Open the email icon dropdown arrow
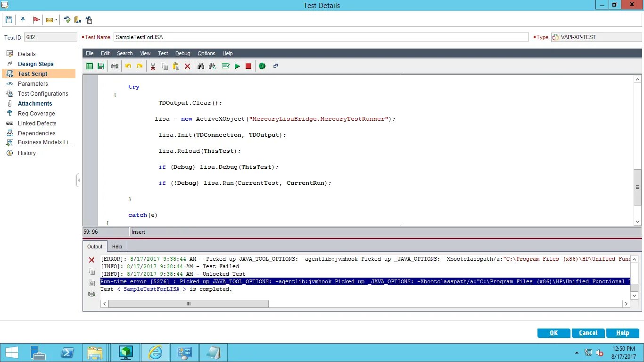644x362 pixels. [56, 20]
